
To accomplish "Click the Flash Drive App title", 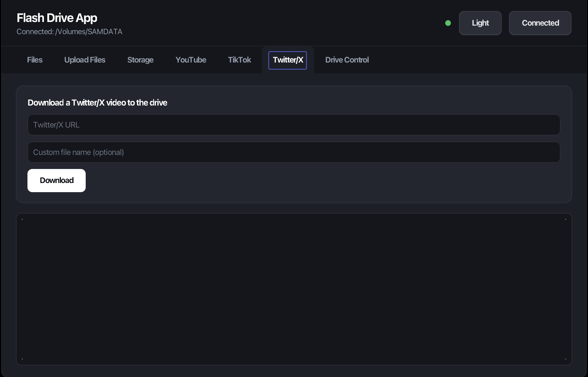I will tap(57, 18).
